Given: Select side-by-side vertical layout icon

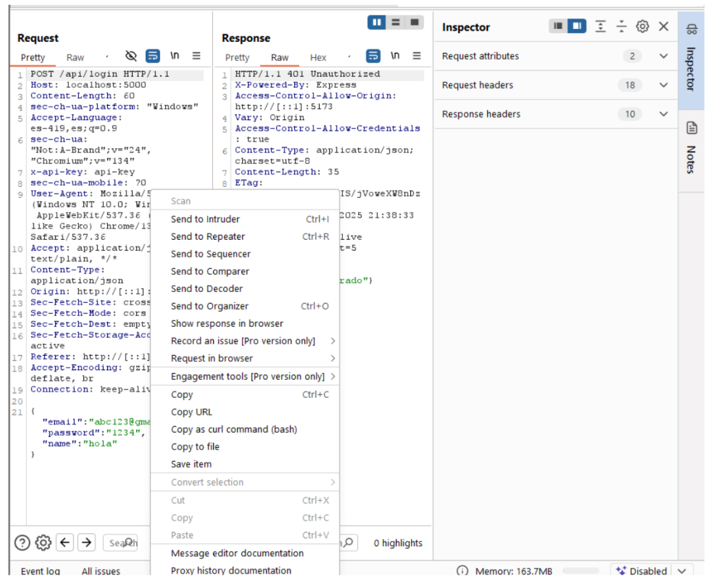Looking at the screenshot, I should (x=377, y=22).
